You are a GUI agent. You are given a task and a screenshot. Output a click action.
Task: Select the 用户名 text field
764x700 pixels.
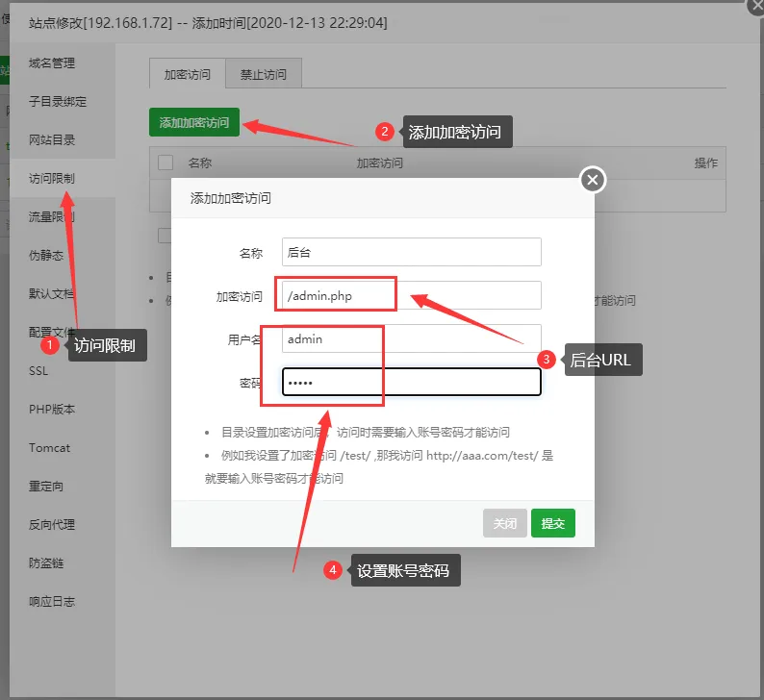[411, 338]
